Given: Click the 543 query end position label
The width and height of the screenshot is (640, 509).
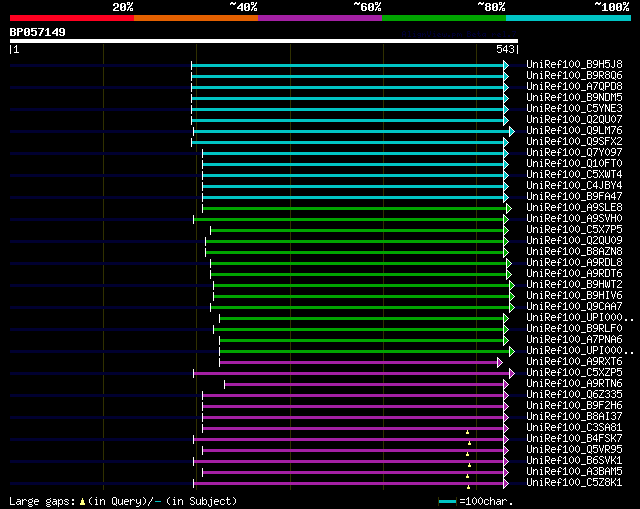Looking at the screenshot, I should (x=505, y=49).
